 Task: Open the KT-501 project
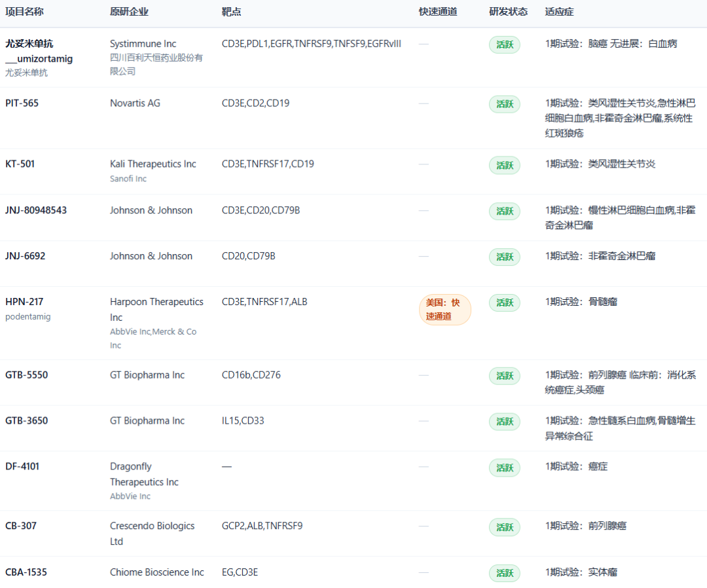(x=20, y=164)
